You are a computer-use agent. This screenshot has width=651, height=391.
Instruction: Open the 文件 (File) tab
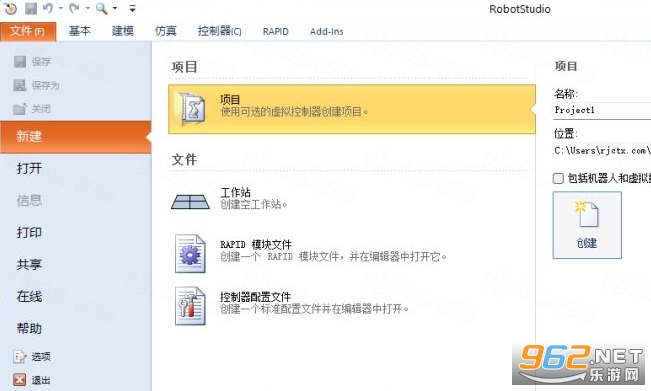[x=28, y=31]
